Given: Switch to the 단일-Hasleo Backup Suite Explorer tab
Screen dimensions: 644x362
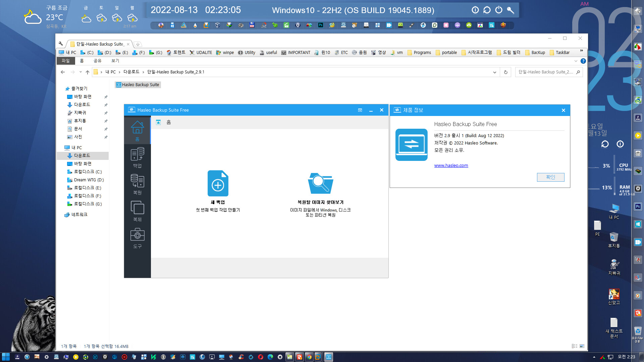Looking at the screenshot, I should click(x=100, y=44).
